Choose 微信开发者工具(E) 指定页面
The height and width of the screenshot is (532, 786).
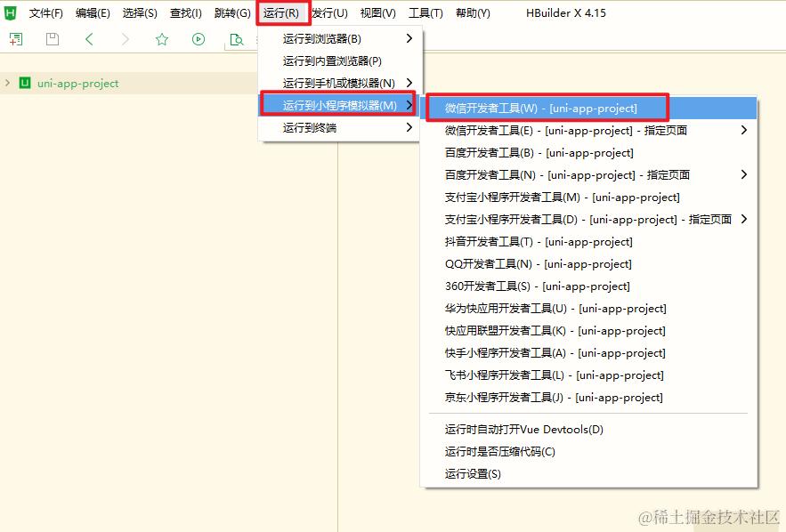tap(589, 131)
